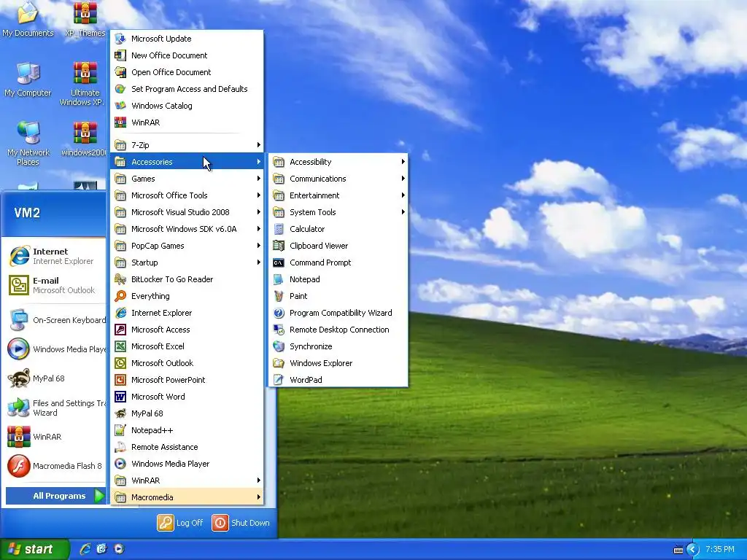Open Windows Catalog entry

(187, 106)
